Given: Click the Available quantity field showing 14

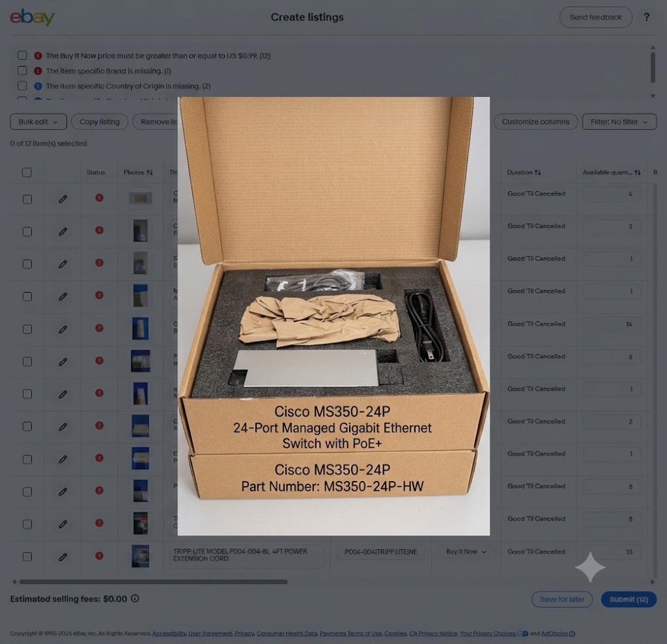Looking at the screenshot, I should pos(611,325).
